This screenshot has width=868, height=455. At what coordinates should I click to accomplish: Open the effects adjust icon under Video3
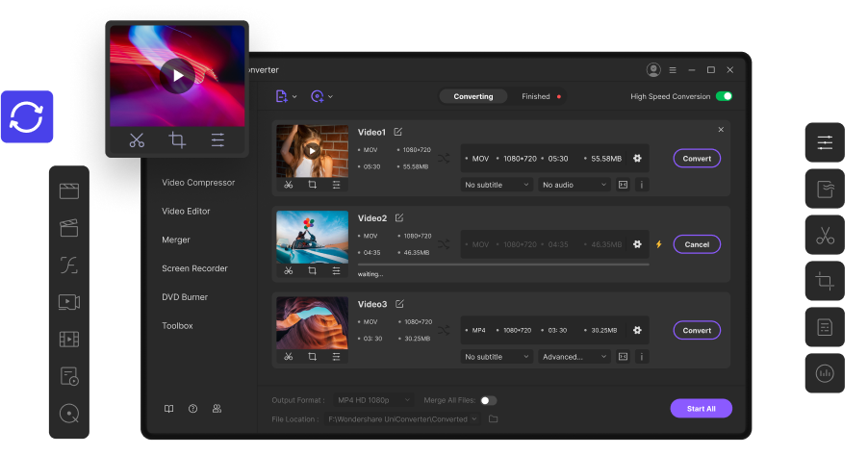click(x=336, y=356)
